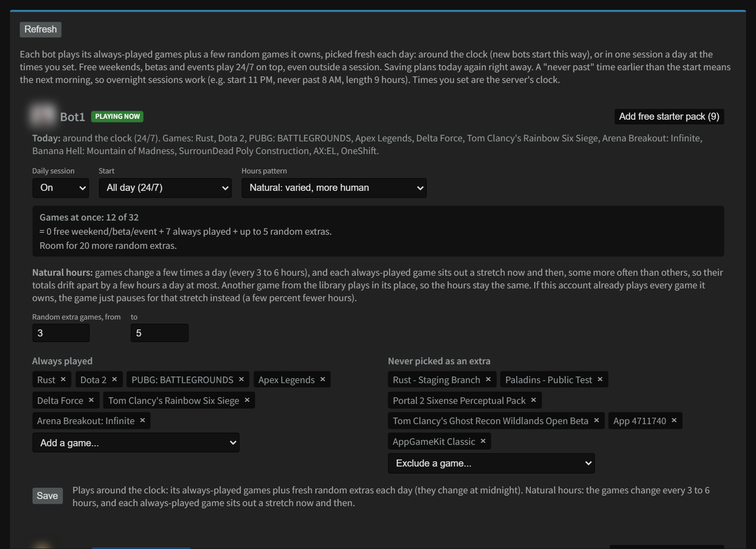Click the Refresh button
756x549 pixels.
[x=41, y=29]
